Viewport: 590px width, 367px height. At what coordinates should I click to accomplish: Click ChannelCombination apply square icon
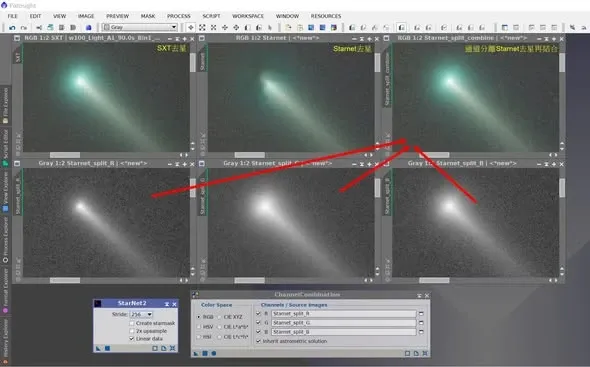pos(205,353)
